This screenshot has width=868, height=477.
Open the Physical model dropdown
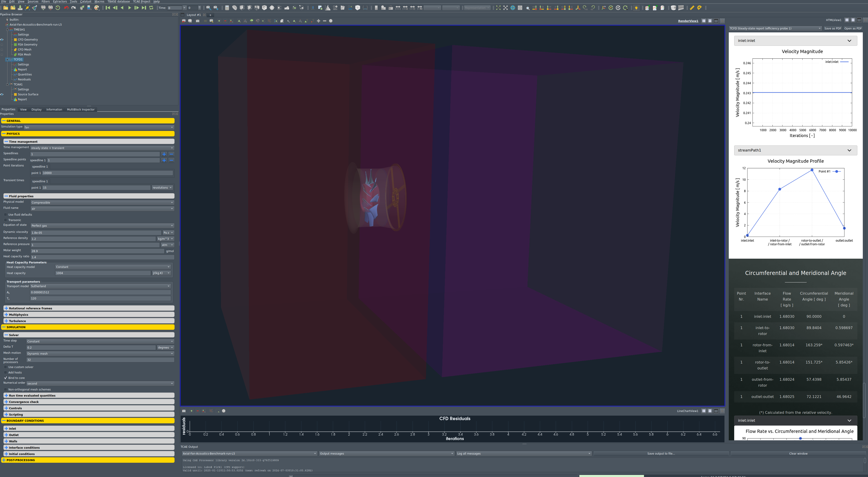coord(102,202)
